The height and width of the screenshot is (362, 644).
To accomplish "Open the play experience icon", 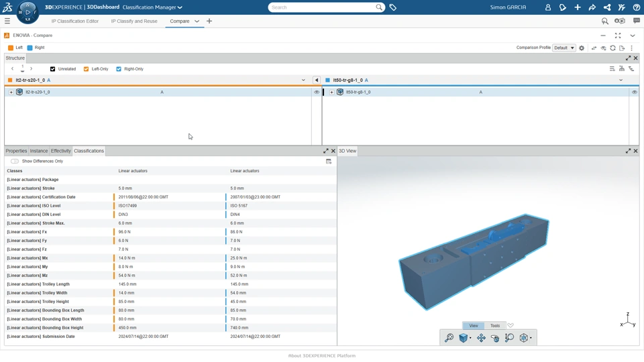I will click(620, 21).
